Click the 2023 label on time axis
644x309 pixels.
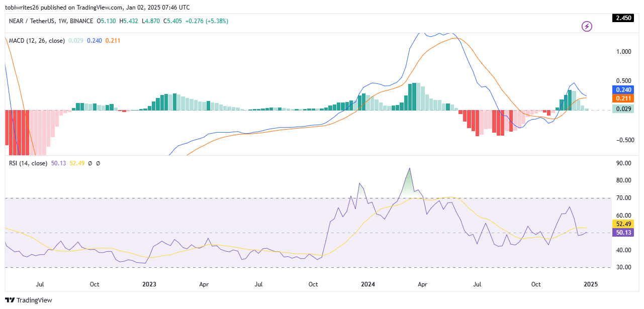[x=149, y=284]
